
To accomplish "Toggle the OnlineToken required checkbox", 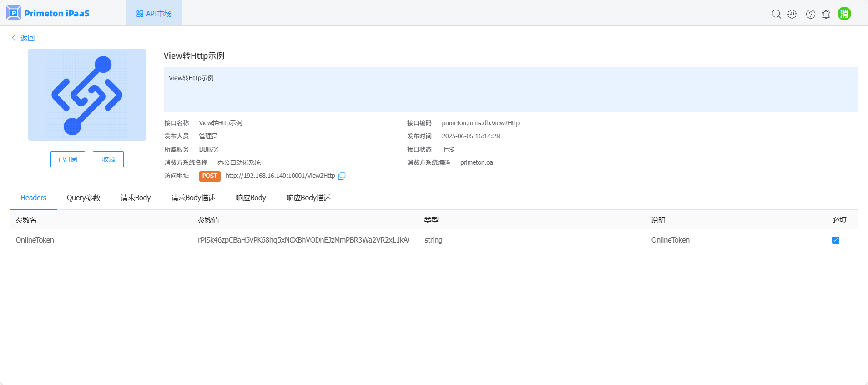I will (x=835, y=240).
